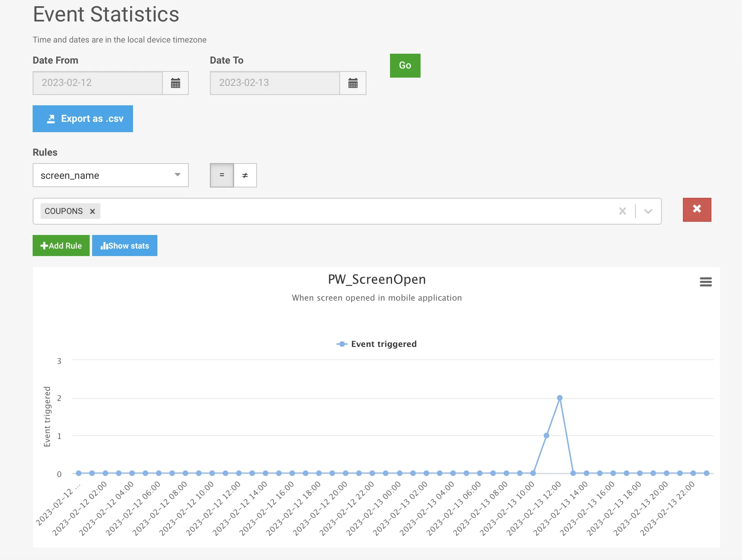Click the Go button
742x560 pixels.
pyautogui.click(x=405, y=66)
